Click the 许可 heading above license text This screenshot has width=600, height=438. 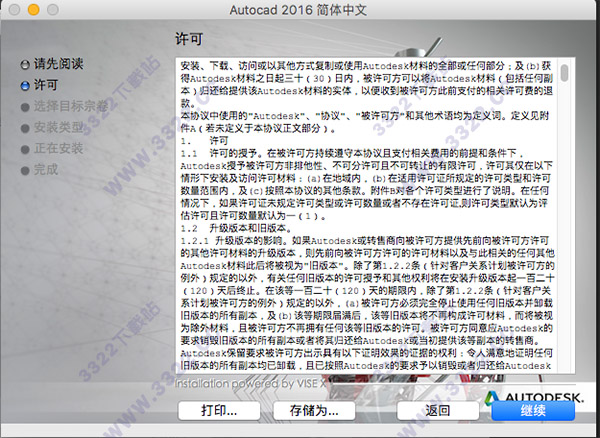(x=189, y=39)
